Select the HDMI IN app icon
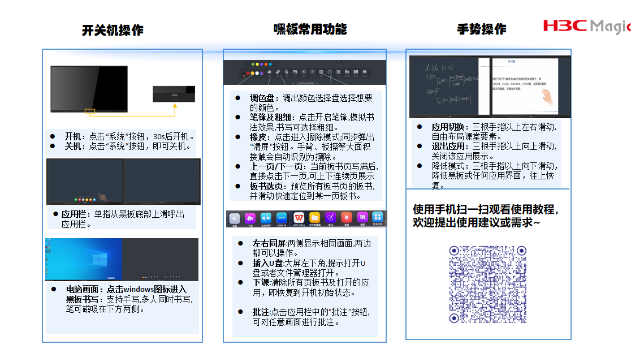The image size is (644, 353). (x=282, y=218)
